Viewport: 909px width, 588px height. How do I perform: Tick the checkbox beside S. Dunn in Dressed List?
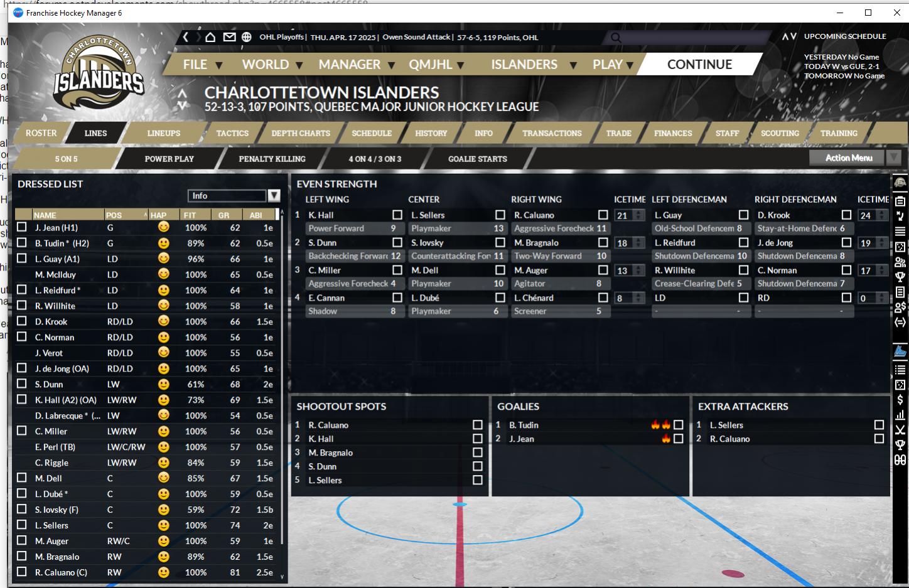pyautogui.click(x=22, y=384)
